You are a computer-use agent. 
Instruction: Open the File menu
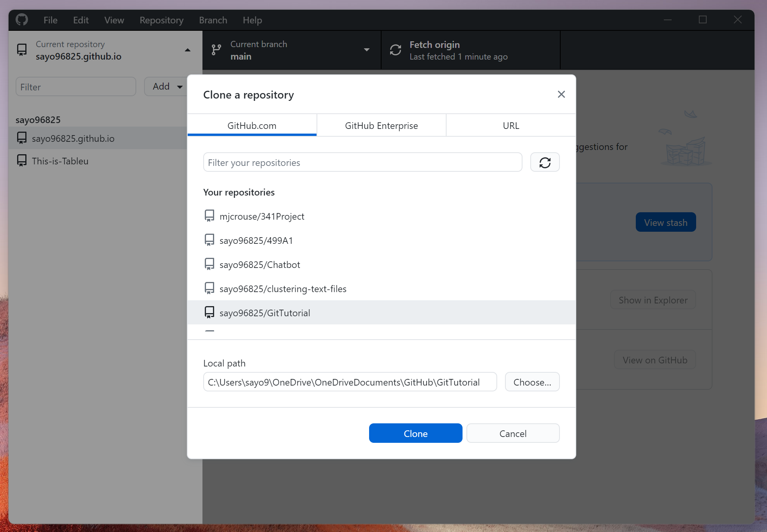point(51,20)
